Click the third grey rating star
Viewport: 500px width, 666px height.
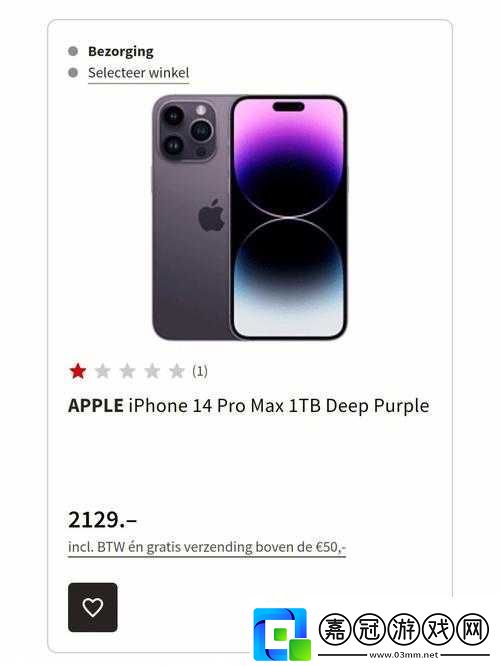click(x=127, y=371)
